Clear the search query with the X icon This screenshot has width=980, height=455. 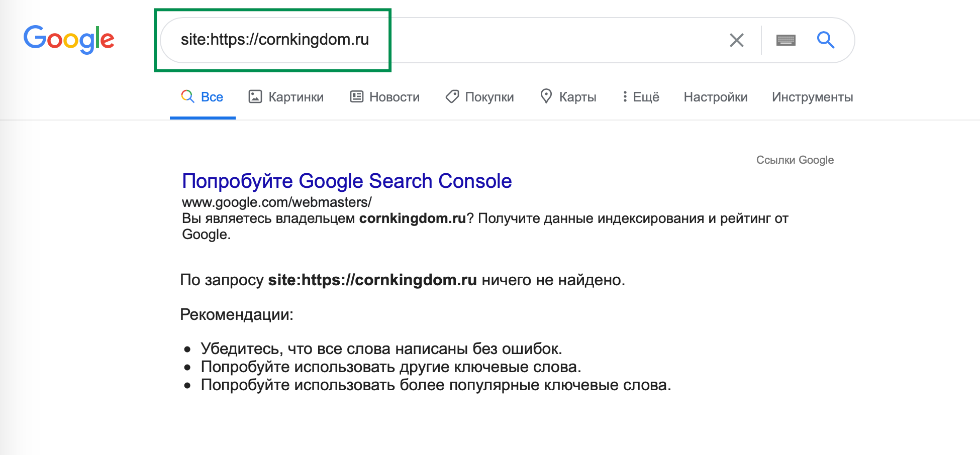pyautogui.click(x=736, y=40)
